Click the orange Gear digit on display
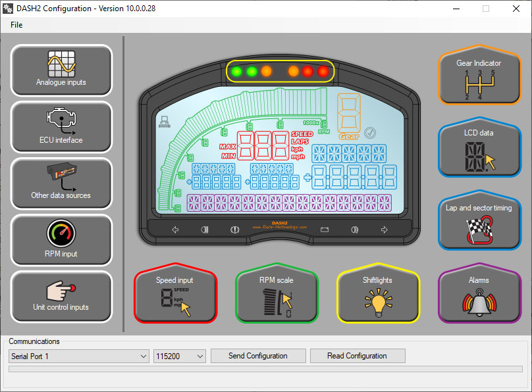This screenshot has width=532, height=392. tap(348, 110)
